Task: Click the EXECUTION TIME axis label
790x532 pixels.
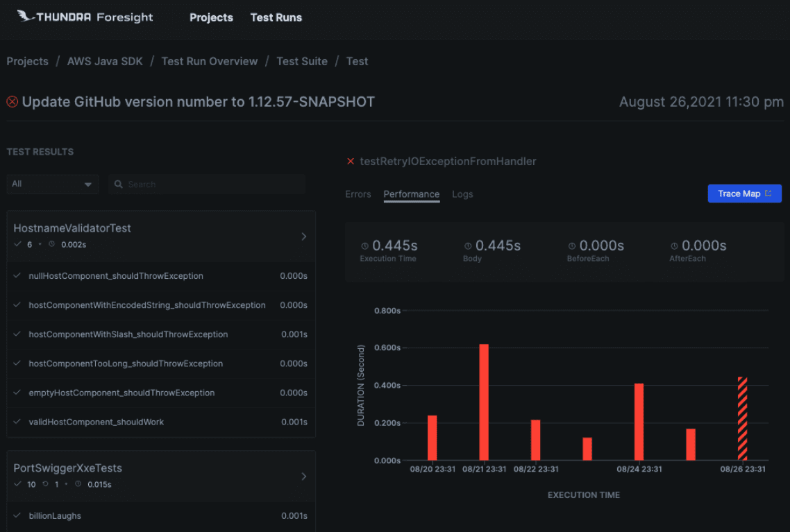Action: (584, 495)
